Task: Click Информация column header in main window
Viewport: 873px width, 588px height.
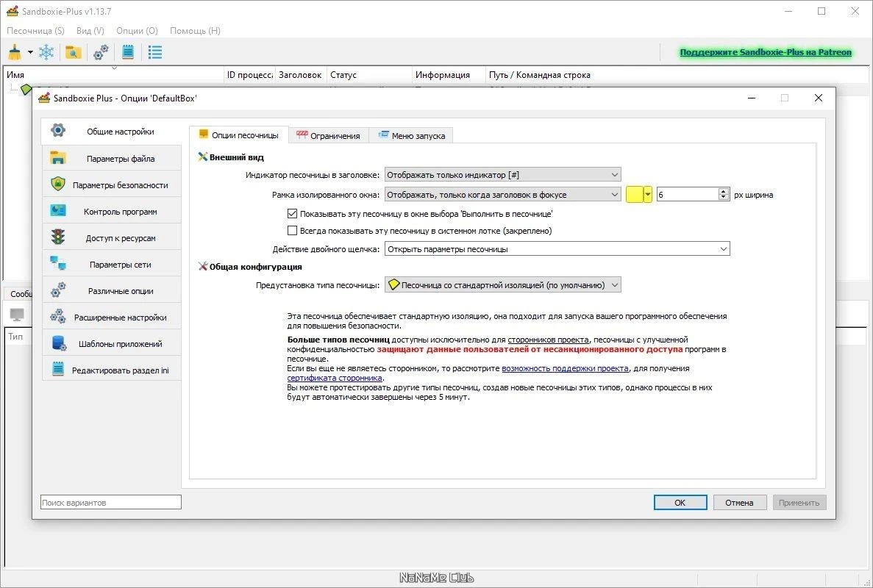Action: click(449, 74)
